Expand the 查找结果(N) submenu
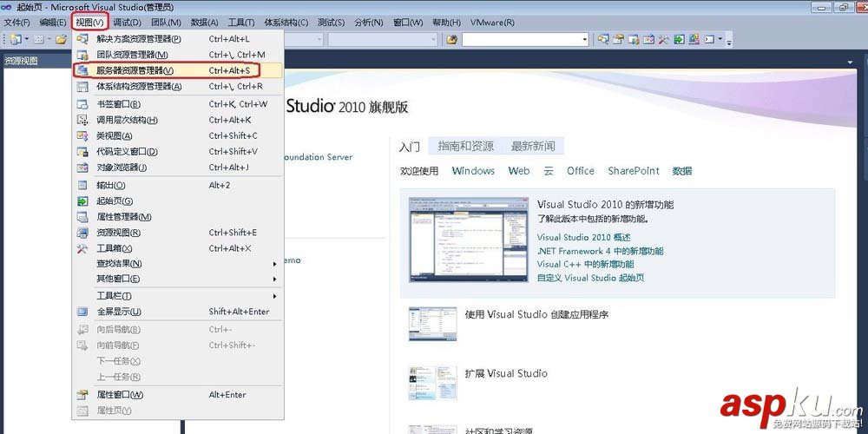The image size is (868, 434). click(178, 264)
